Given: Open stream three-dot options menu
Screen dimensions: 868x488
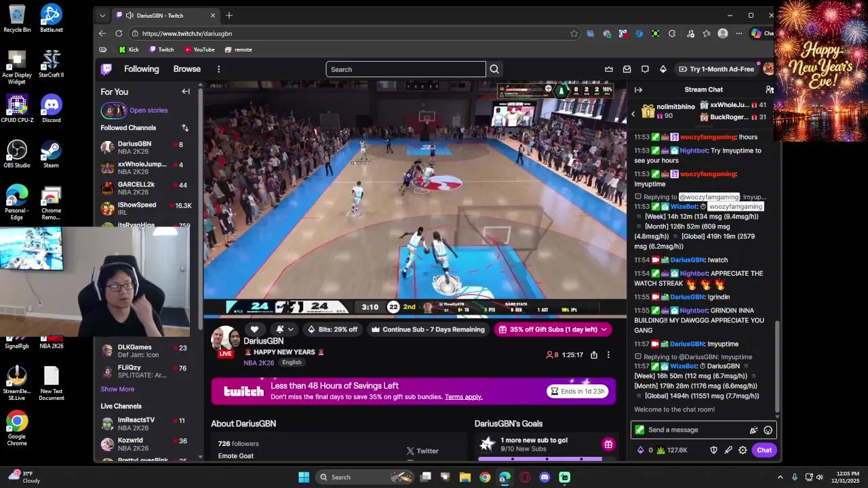Looking at the screenshot, I should [x=608, y=354].
